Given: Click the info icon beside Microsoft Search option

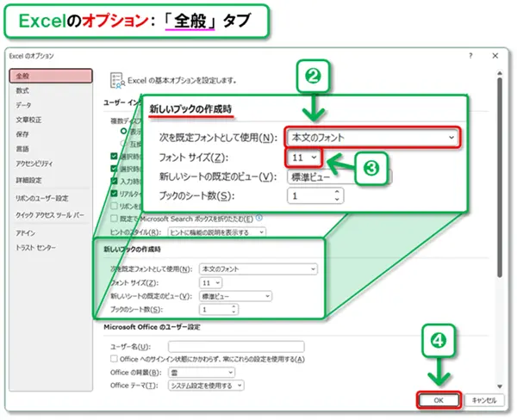Looking at the screenshot, I should (x=259, y=218).
